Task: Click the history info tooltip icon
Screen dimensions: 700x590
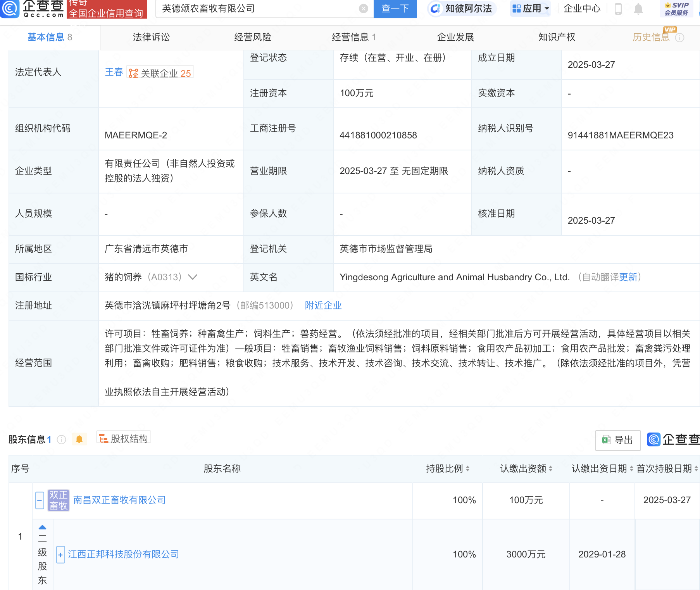Action: (679, 38)
